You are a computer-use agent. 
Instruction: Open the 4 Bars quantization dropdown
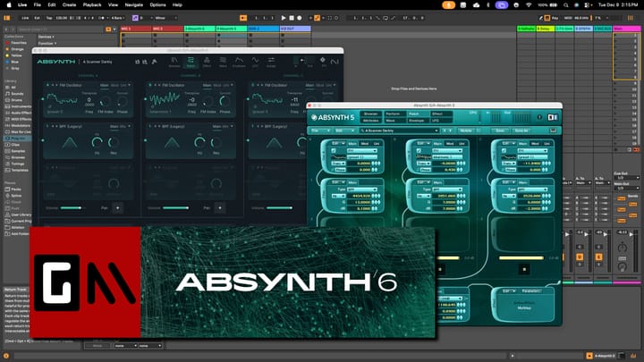point(118,18)
